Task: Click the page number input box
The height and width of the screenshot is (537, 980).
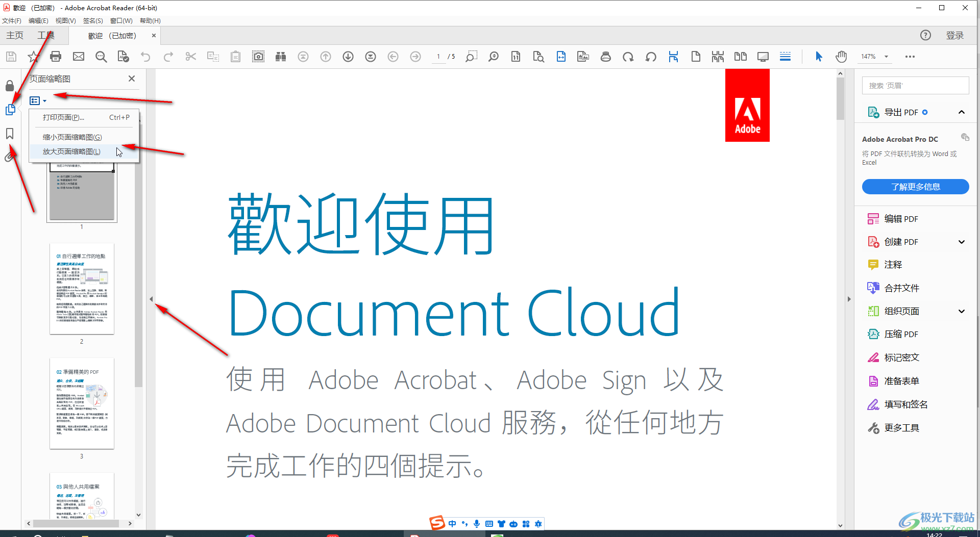Action: click(x=438, y=57)
